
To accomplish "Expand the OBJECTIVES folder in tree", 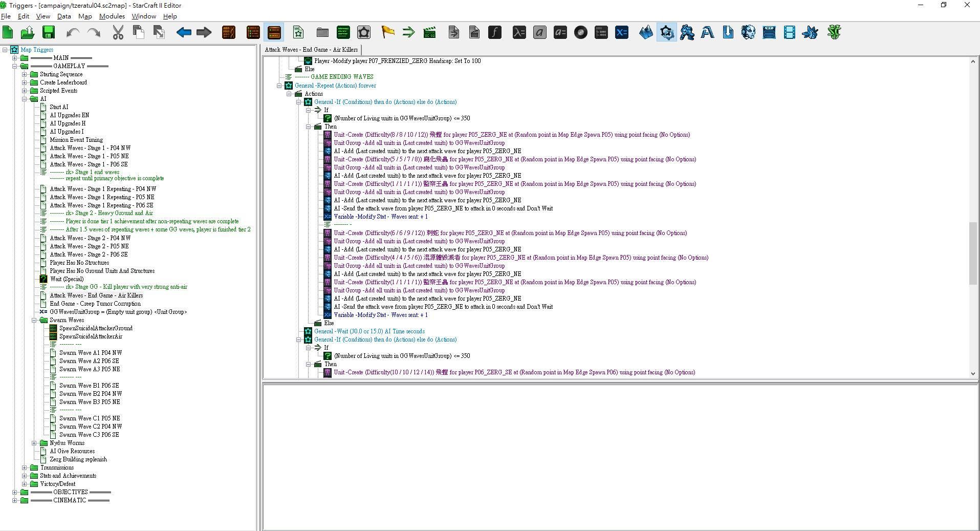I will click(x=15, y=492).
